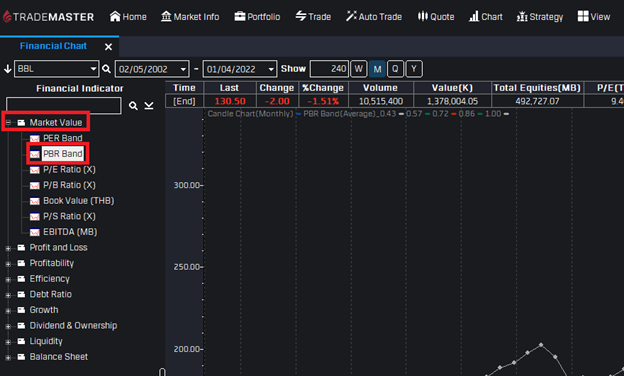Click the Financial Indicator panel heading
The image size is (624, 376).
(x=80, y=88)
